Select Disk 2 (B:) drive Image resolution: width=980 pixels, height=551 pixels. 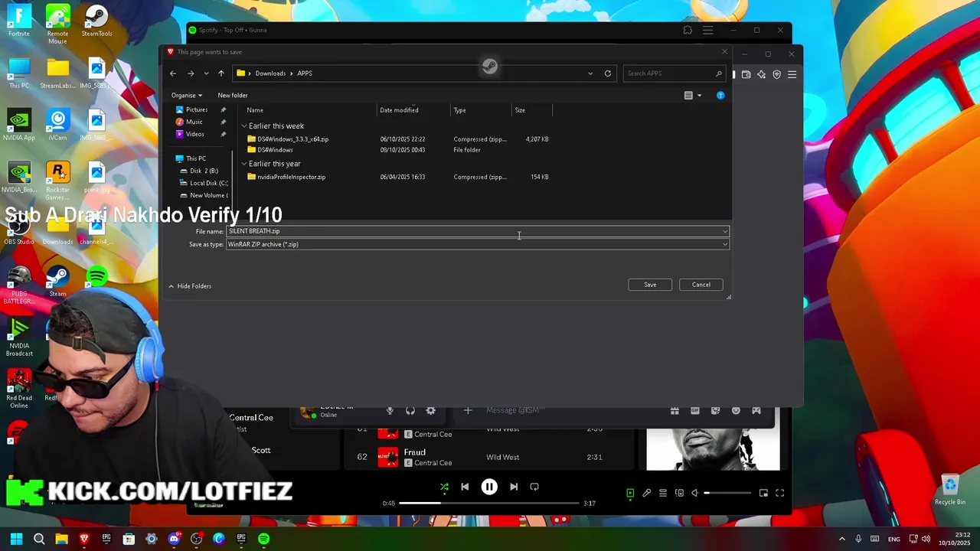tap(204, 171)
